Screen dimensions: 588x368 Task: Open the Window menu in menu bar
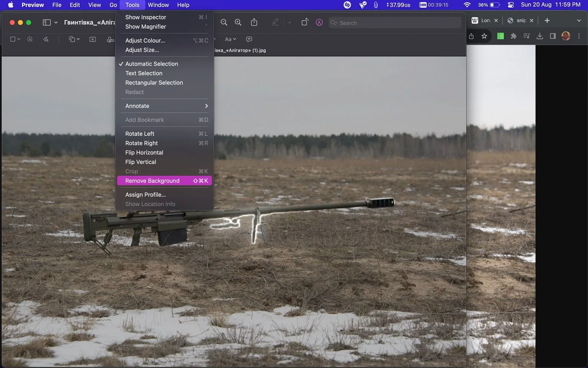pyautogui.click(x=158, y=5)
